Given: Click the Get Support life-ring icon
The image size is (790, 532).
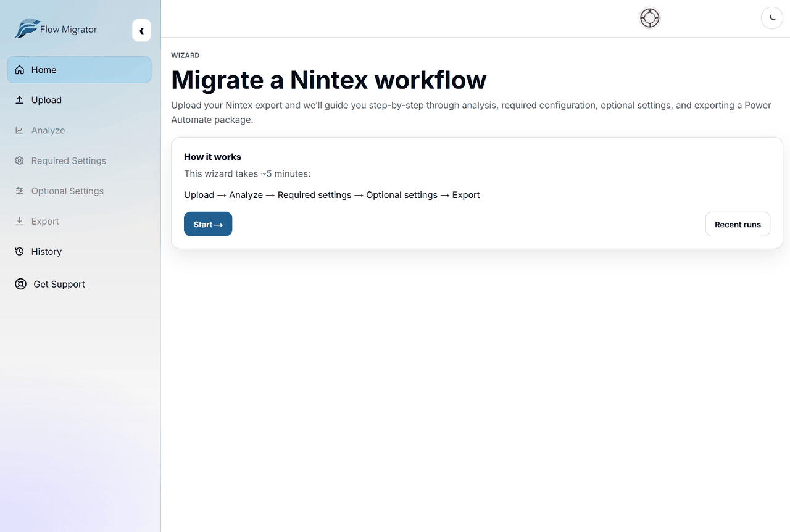Looking at the screenshot, I should click(x=20, y=284).
